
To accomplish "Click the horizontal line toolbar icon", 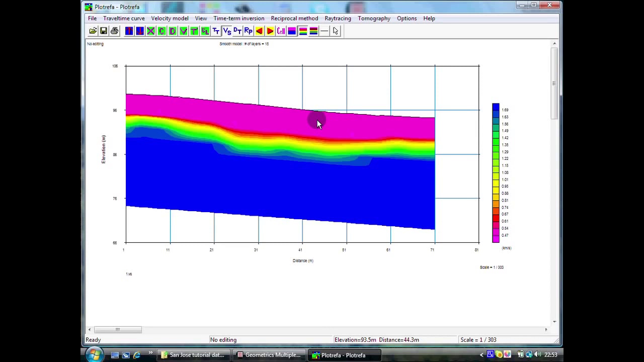I will (325, 31).
